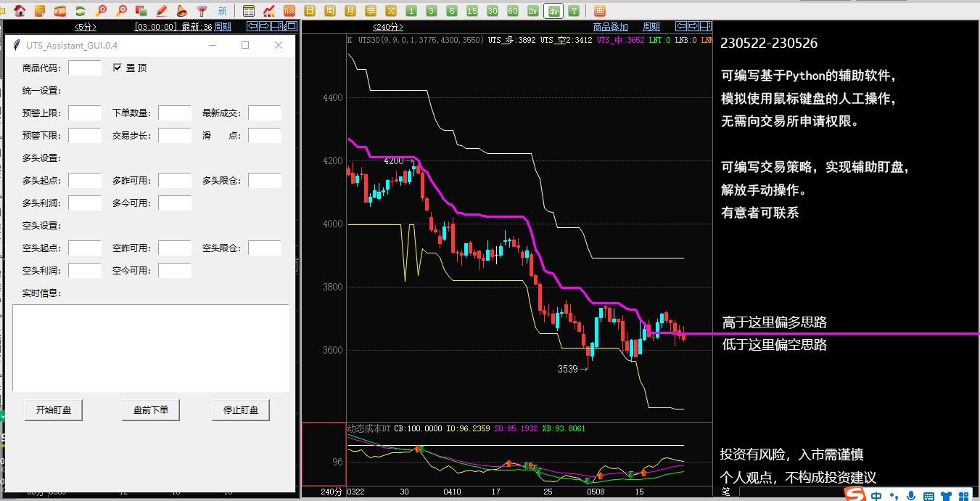Focus the 交易步长 input field
Screen dimensions: 980x501
(175, 135)
